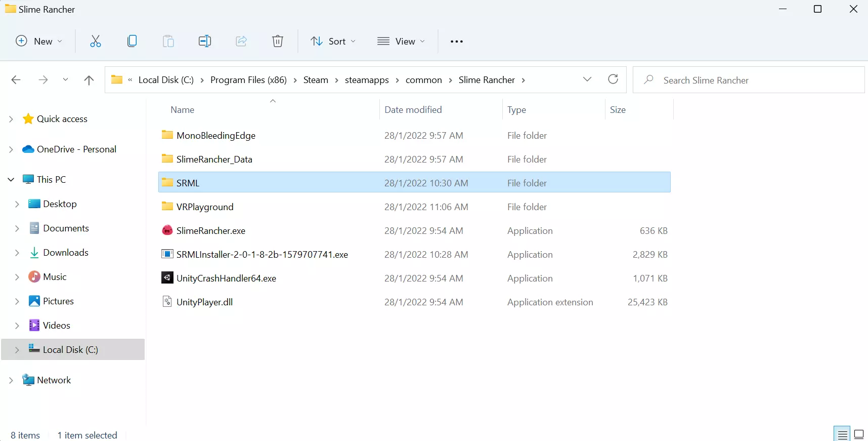The width and height of the screenshot is (868, 441).
Task: Select the SlimeRancher.exe file
Action: [x=210, y=231]
